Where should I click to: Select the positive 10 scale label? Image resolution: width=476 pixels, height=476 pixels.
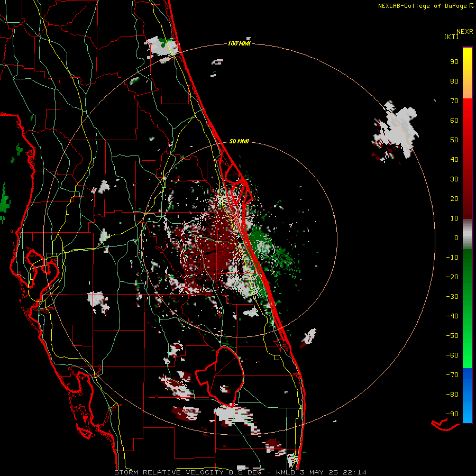454,218
